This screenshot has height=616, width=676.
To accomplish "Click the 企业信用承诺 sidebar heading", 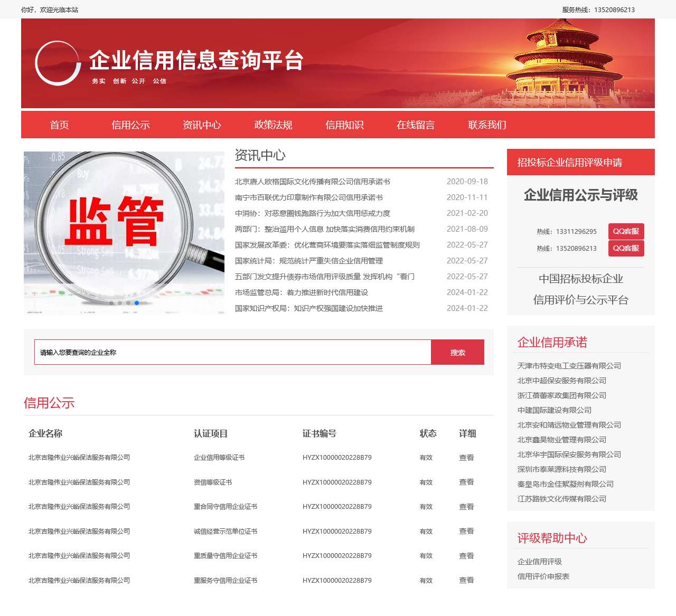I will pos(552,342).
